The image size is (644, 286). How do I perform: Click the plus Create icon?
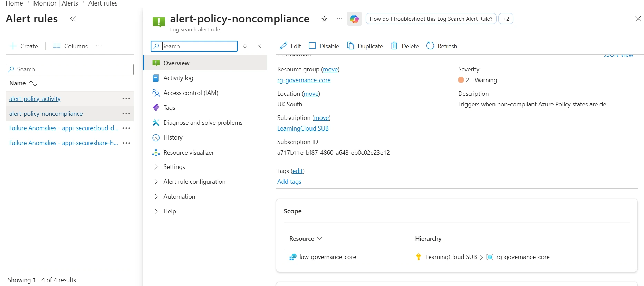(x=13, y=46)
